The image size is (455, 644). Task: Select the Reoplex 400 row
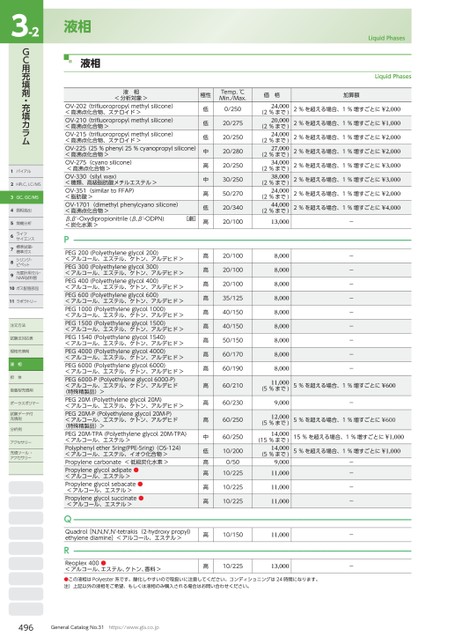237,566
